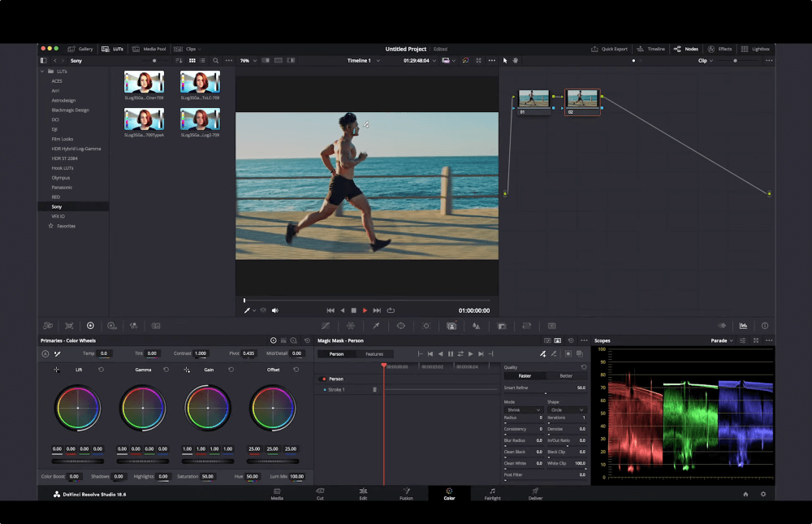This screenshot has height=524, width=812.
Task: Expand viewer to full screen icon
Action: [x=478, y=61]
